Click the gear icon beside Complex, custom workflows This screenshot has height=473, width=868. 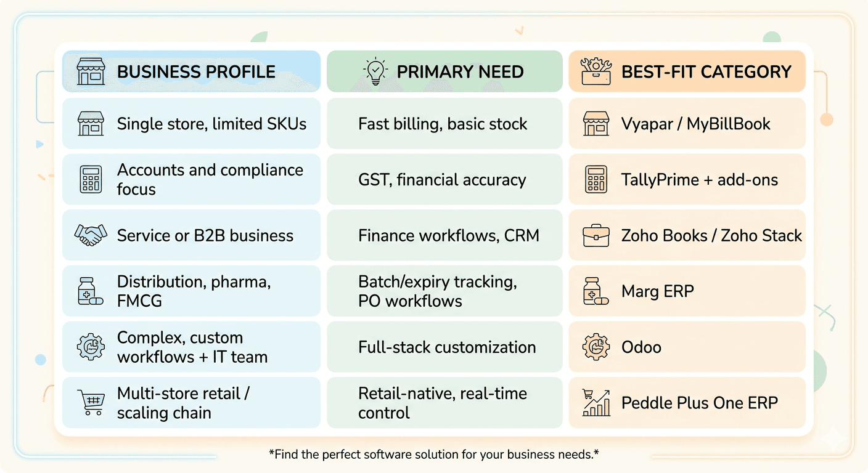(x=91, y=347)
